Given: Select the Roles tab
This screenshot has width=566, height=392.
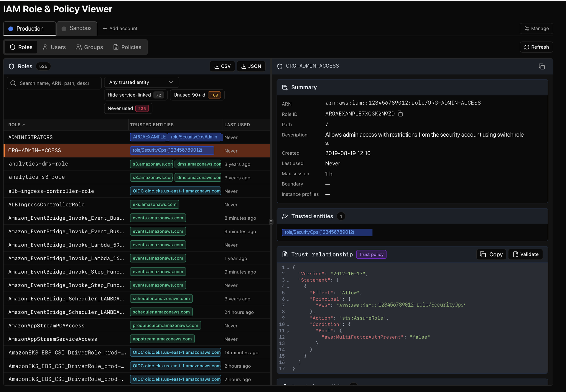Looking at the screenshot, I should point(21,47).
